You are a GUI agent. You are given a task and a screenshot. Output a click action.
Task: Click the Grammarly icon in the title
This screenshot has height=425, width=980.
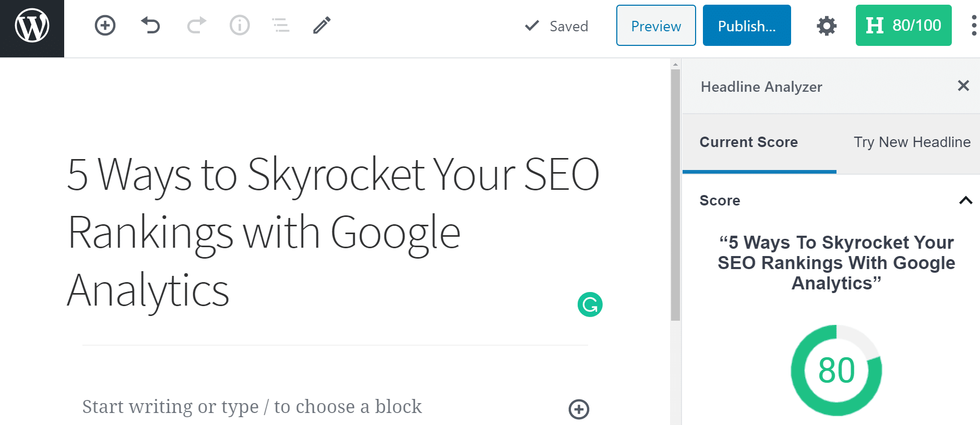coord(590,305)
